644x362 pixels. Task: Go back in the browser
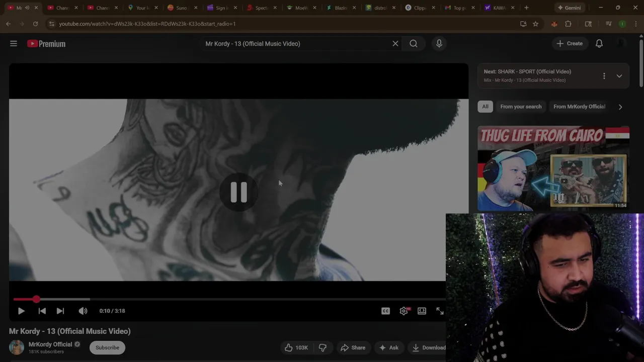pyautogui.click(x=9, y=24)
